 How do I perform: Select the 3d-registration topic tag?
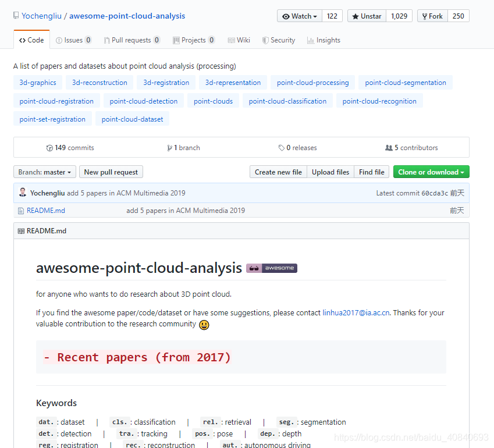166,83
